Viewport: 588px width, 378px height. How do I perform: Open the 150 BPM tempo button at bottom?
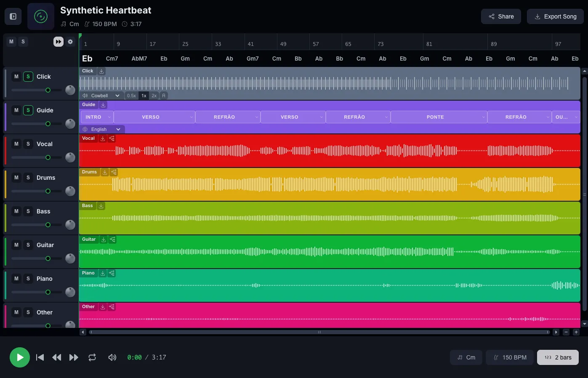pyautogui.click(x=509, y=357)
